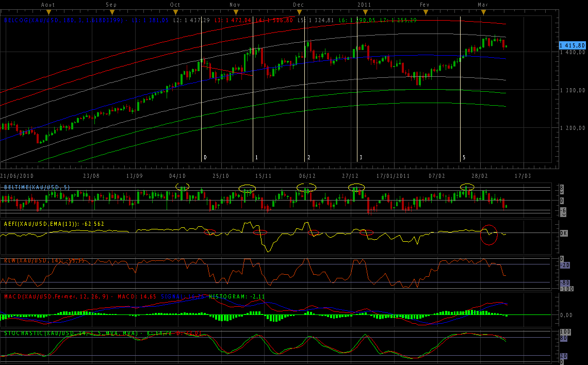Screen dimensions: 588x365
Task: Click the Oct month triangle marker
Action: (x=175, y=12)
